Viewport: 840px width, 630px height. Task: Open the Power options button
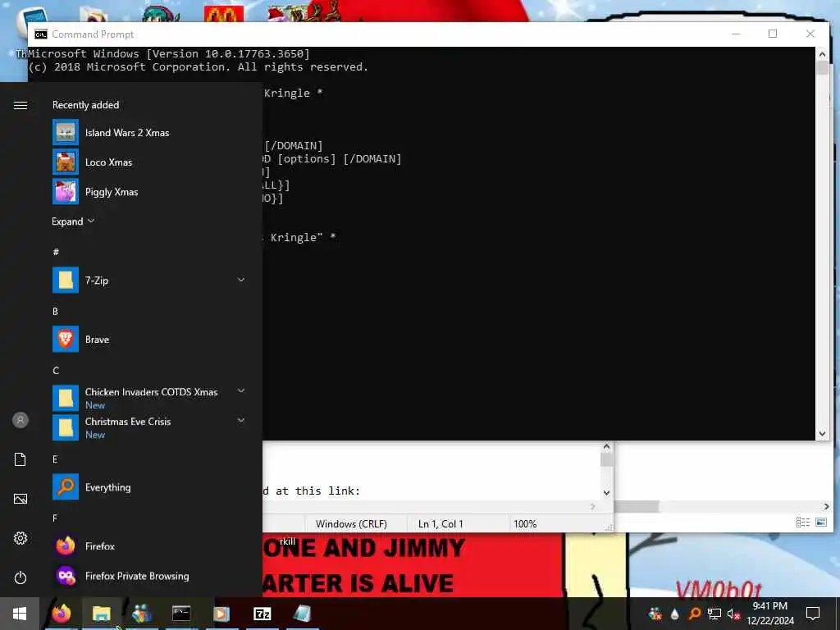pyautogui.click(x=21, y=577)
